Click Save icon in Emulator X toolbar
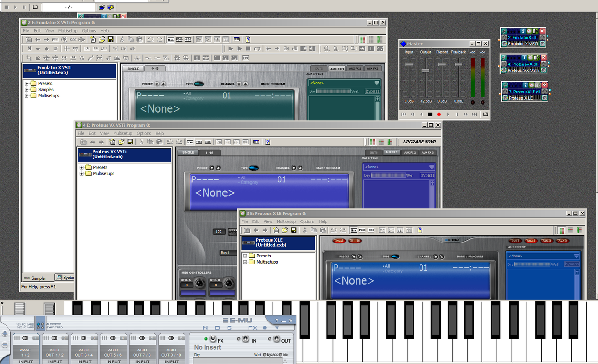 point(111,39)
